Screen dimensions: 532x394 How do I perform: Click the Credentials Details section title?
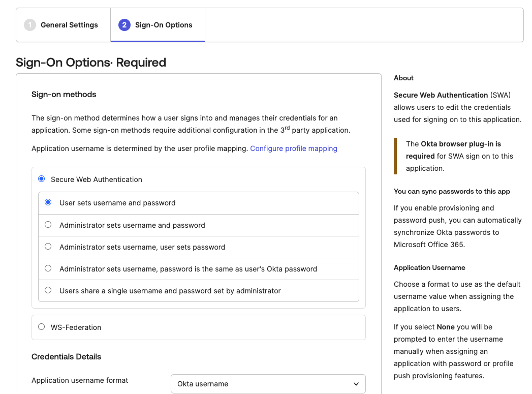[x=66, y=356]
